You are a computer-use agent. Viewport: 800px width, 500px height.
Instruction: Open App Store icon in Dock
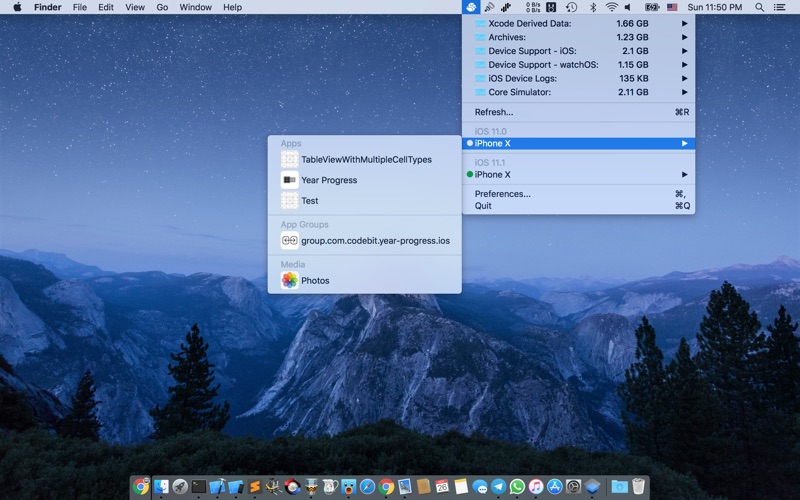tap(555, 486)
